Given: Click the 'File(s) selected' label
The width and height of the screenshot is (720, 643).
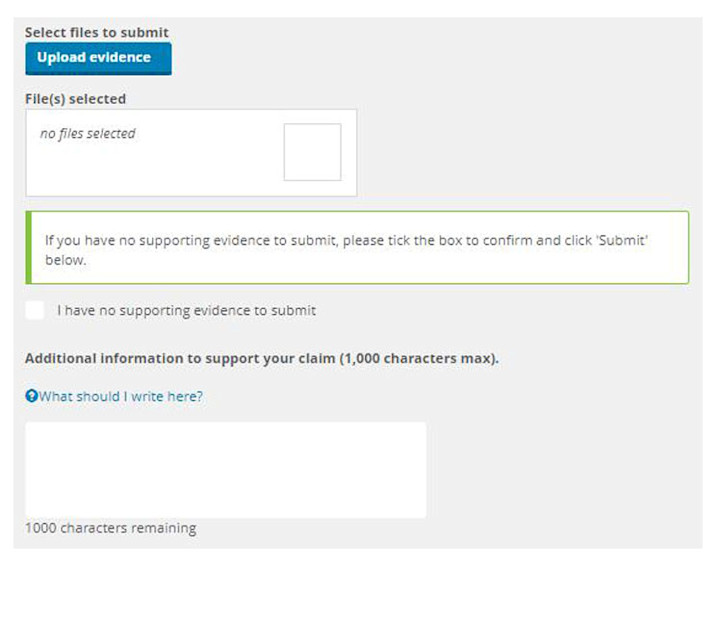Looking at the screenshot, I should pos(75,99).
